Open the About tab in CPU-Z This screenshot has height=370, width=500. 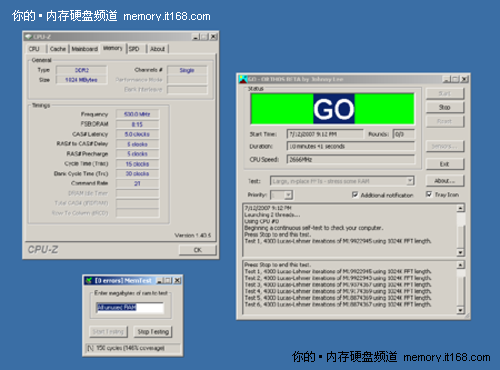pyautogui.click(x=157, y=49)
